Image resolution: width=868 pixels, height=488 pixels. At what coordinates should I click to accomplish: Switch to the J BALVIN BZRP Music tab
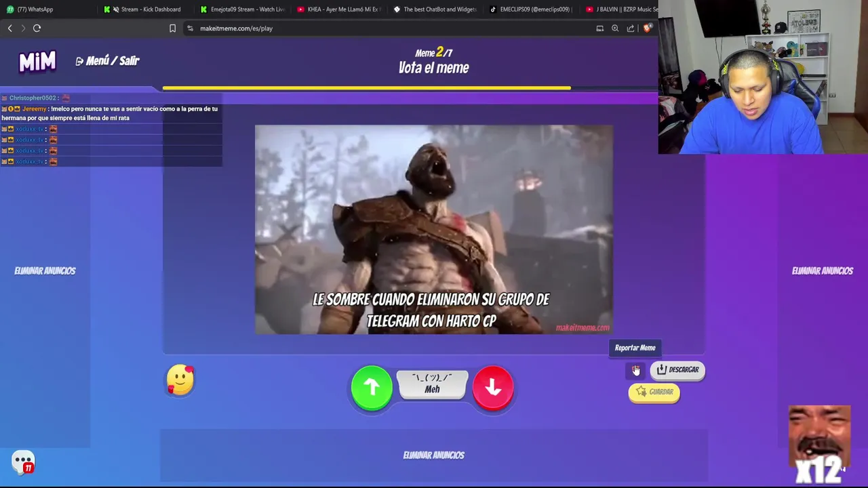(x=620, y=9)
